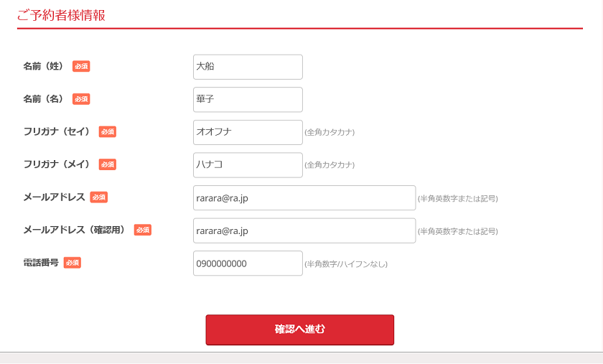Focus the フリガナ（セイ） field with オオフナ
This screenshot has width=603, height=364.
[x=248, y=132]
